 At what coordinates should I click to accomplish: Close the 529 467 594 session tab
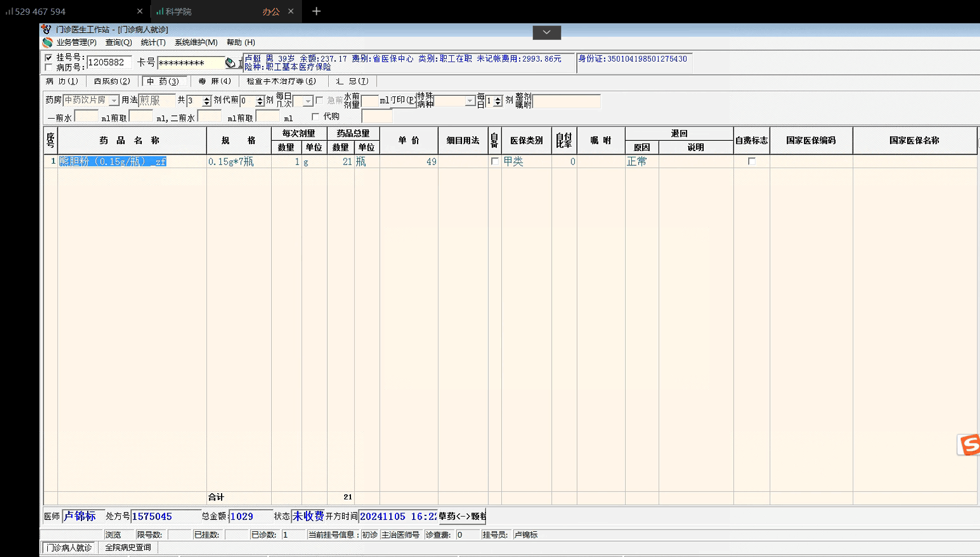tap(140, 11)
